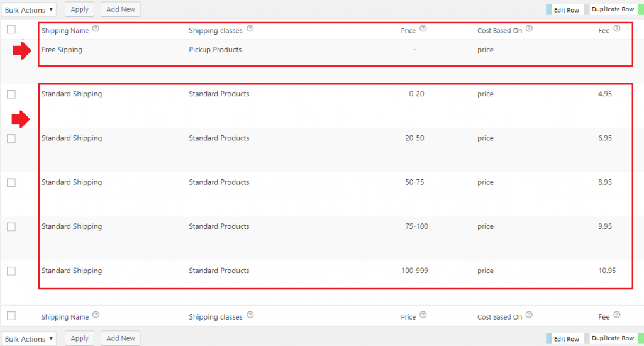Click the 75-100 price range cell
The height and width of the screenshot is (346, 644).
click(x=416, y=226)
